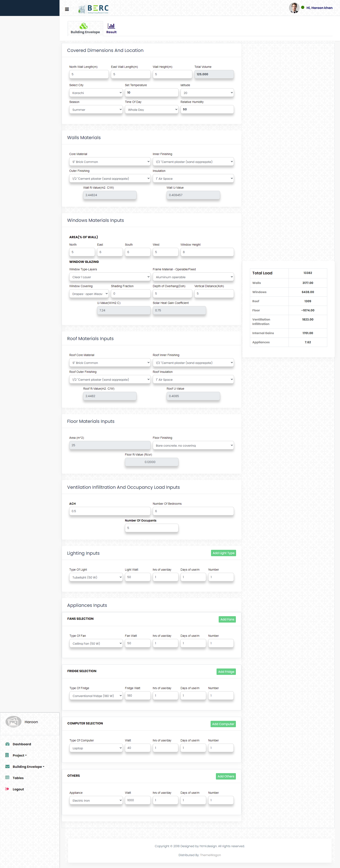
Task: Click the user profile avatar
Action: pyautogui.click(x=294, y=8)
